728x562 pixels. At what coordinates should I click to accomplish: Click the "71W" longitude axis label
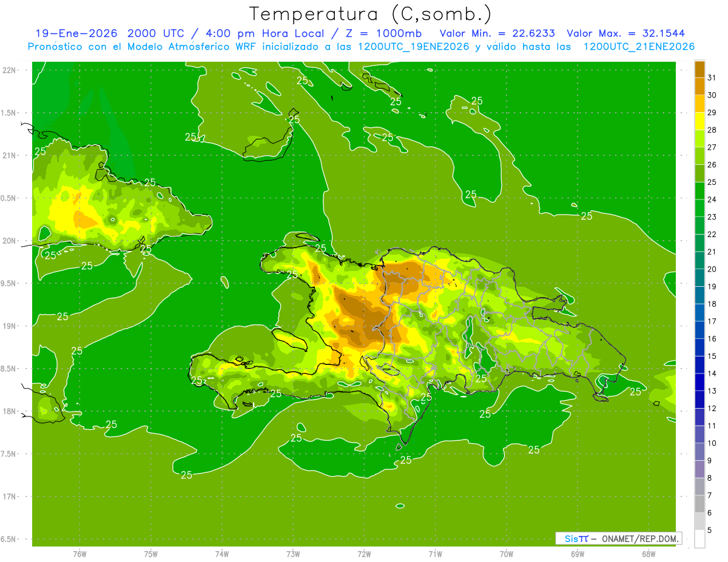435,554
